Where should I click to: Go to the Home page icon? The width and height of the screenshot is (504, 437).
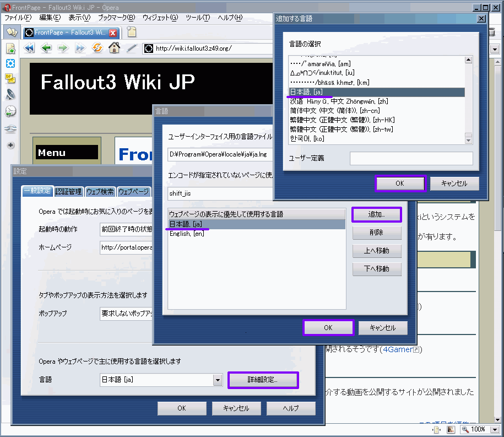tap(114, 48)
